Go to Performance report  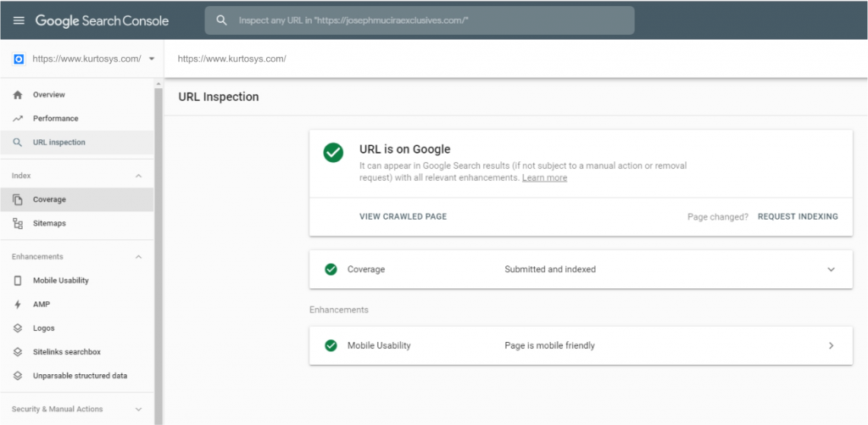[x=77, y=119]
